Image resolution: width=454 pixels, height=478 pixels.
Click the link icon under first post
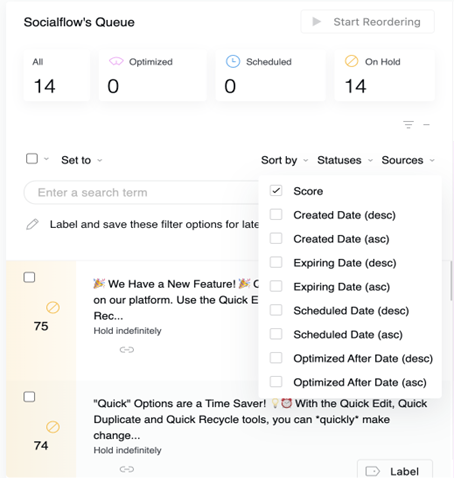127,350
